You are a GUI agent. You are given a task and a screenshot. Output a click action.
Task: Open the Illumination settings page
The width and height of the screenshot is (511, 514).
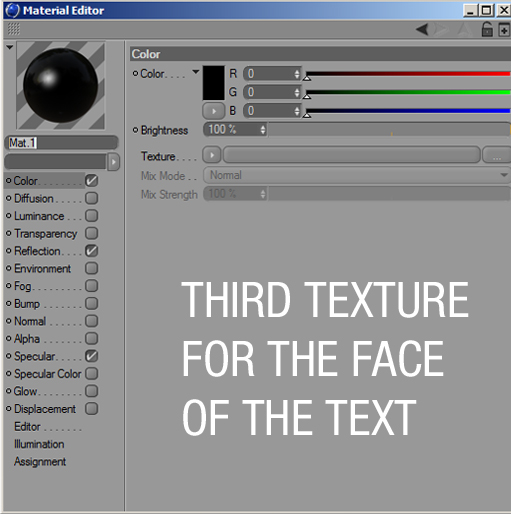coord(39,444)
